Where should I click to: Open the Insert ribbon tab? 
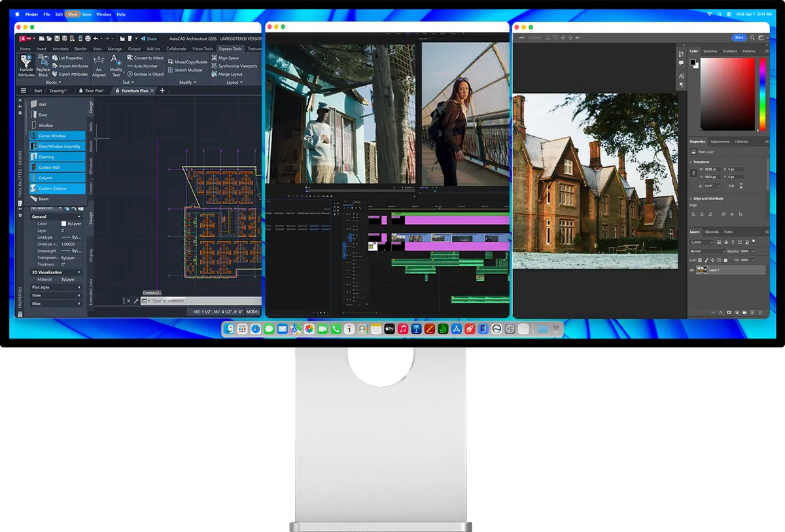click(41, 48)
